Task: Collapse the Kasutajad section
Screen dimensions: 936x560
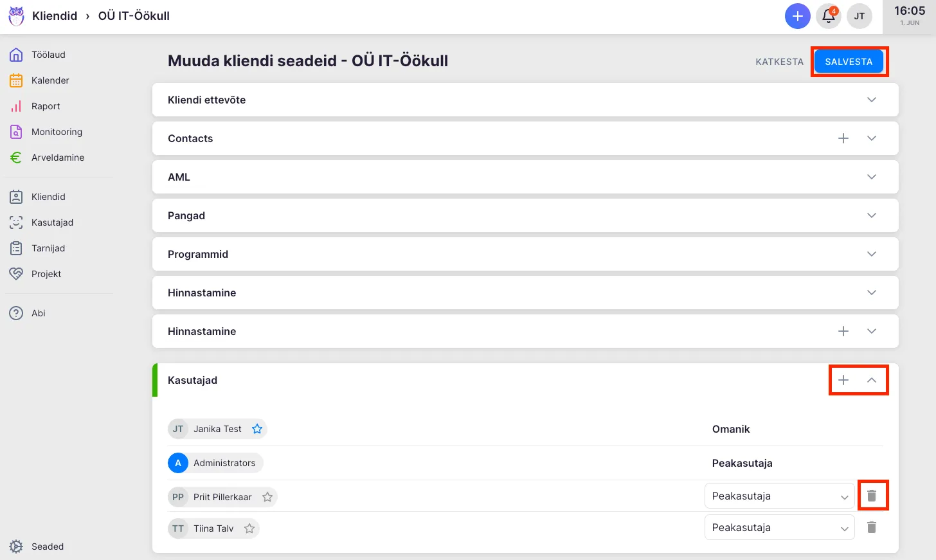Action: [872, 380]
